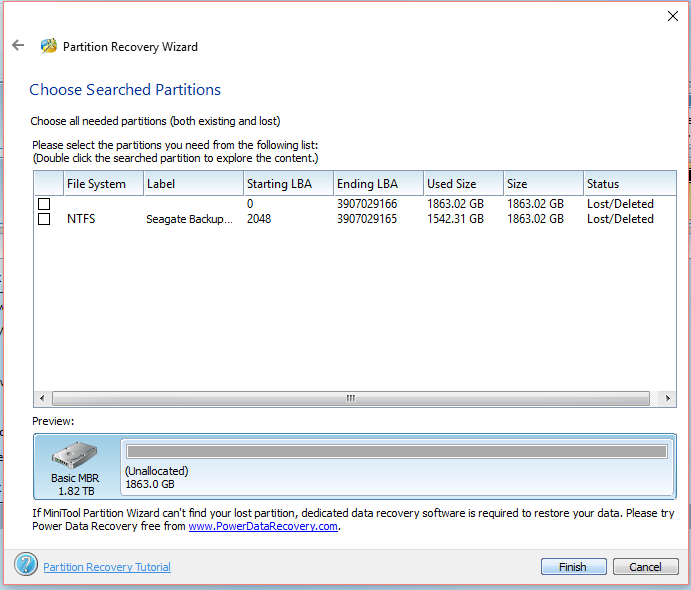Viewport: 691px width, 590px height.
Task: Close the Partition Recovery Wizard window
Action: (672, 16)
